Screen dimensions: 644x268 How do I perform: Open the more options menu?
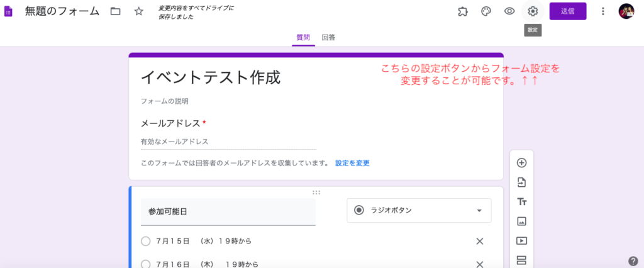pos(603,11)
